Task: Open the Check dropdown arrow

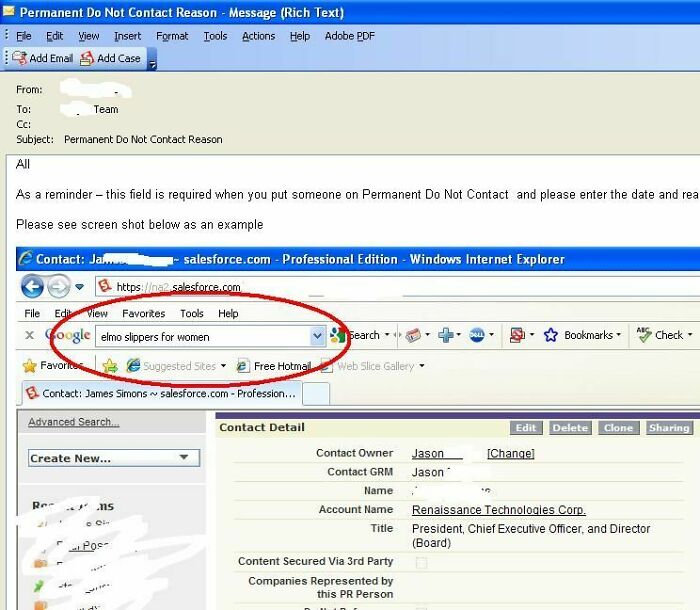Action: 690,334
